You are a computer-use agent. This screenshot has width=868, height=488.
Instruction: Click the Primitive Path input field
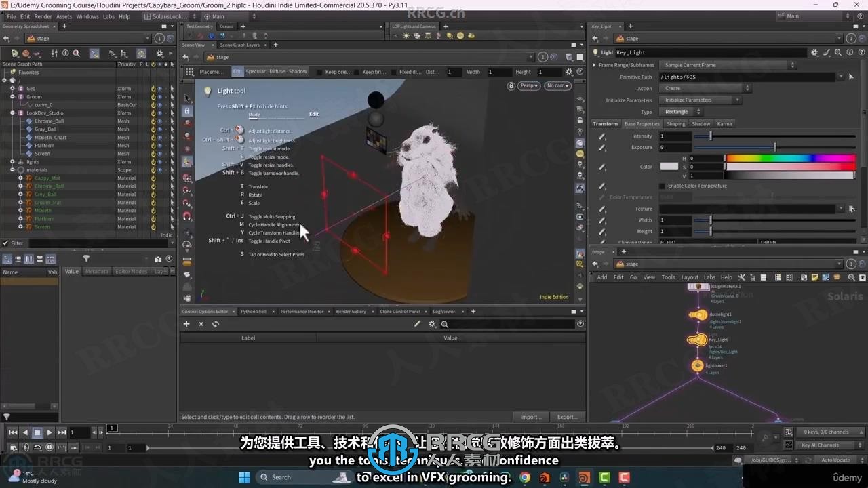748,77
